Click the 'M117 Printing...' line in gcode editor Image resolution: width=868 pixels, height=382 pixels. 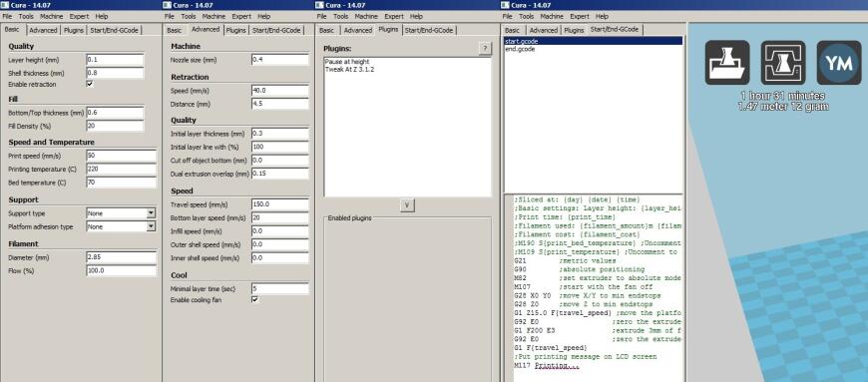point(547,365)
